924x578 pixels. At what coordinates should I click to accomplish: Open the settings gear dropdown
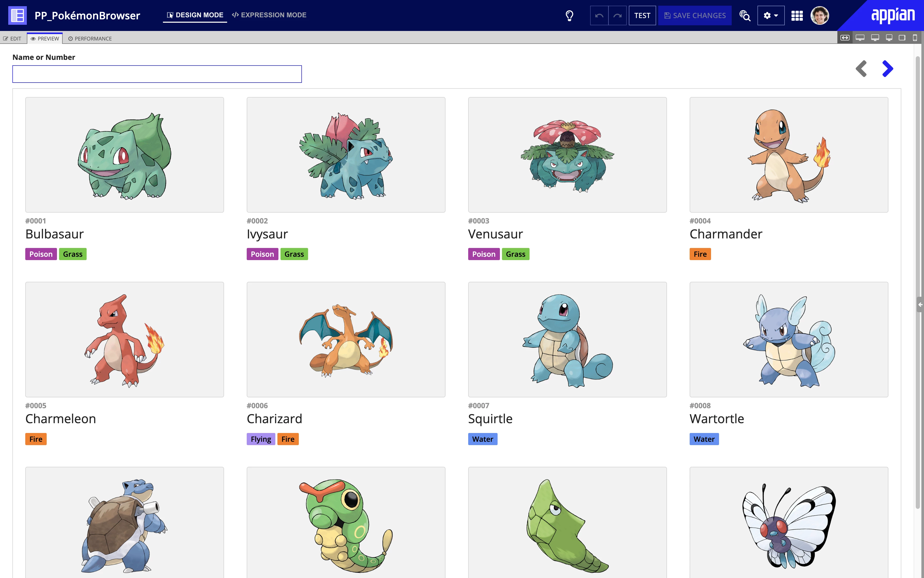[771, 16]
